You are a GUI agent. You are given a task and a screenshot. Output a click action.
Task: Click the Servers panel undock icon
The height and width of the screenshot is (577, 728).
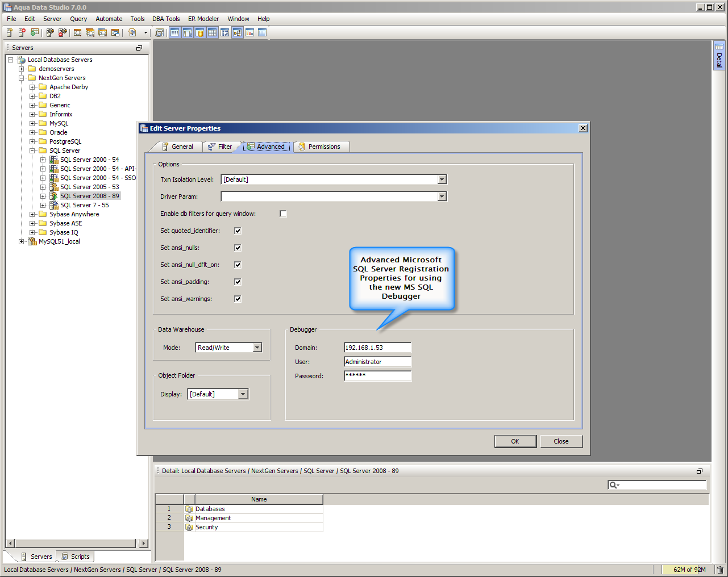[x=139, y=48]
